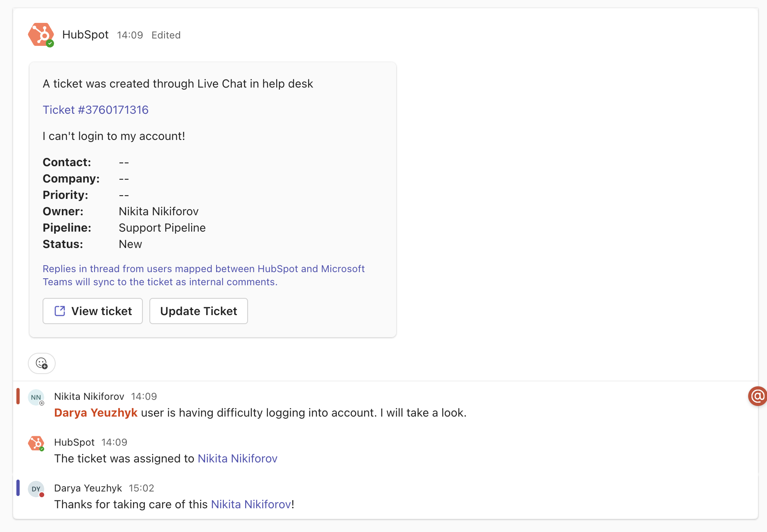Image resolution: width=767 pixels, height=532 pixels.
Task: Click the HubSpot avatar beside the assignment reply
Action: tap(36, 443)
